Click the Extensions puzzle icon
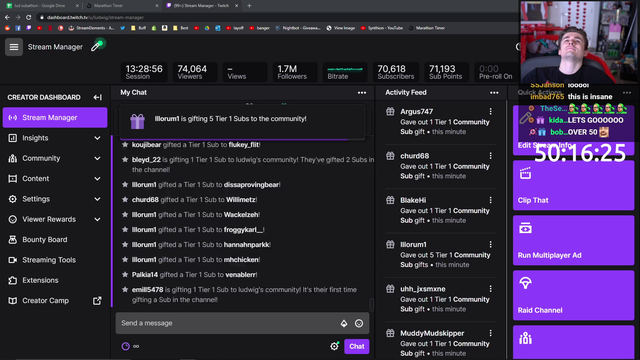Screen dimensions: 640x360 tap(13, 280)
